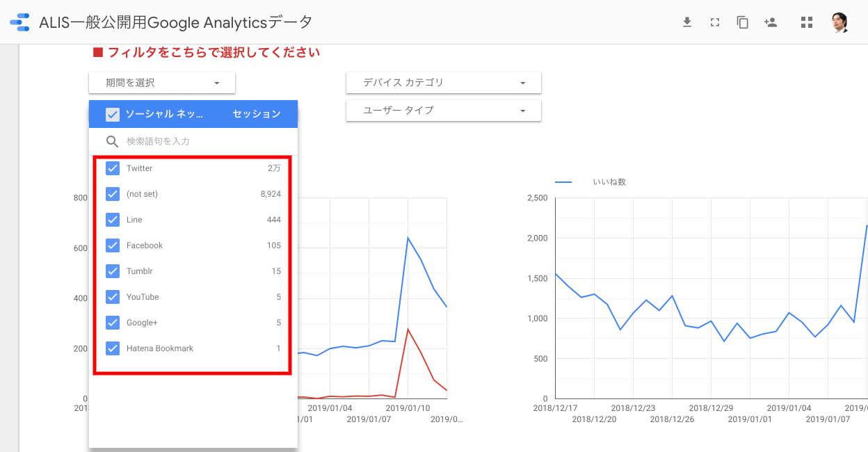
Task: Select the YouTube list entry
Action: 143,297
